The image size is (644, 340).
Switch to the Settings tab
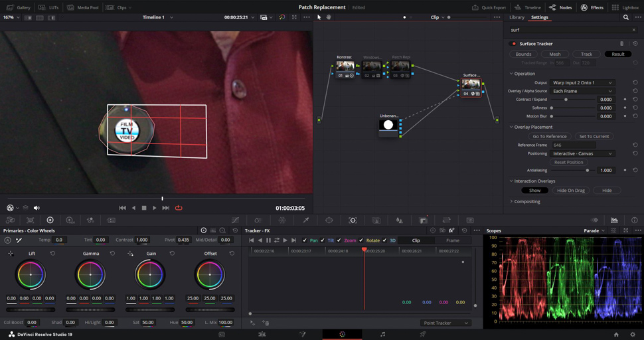click(539, 17)
